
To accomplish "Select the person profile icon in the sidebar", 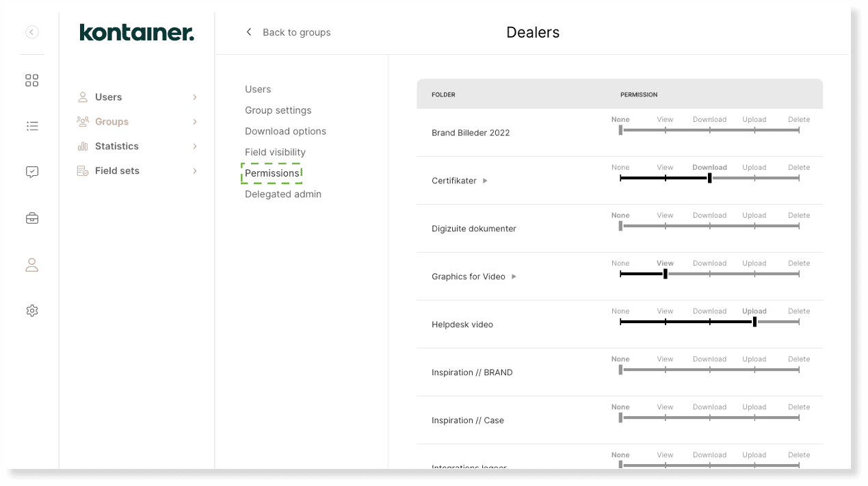I will [x=31, y=265].
